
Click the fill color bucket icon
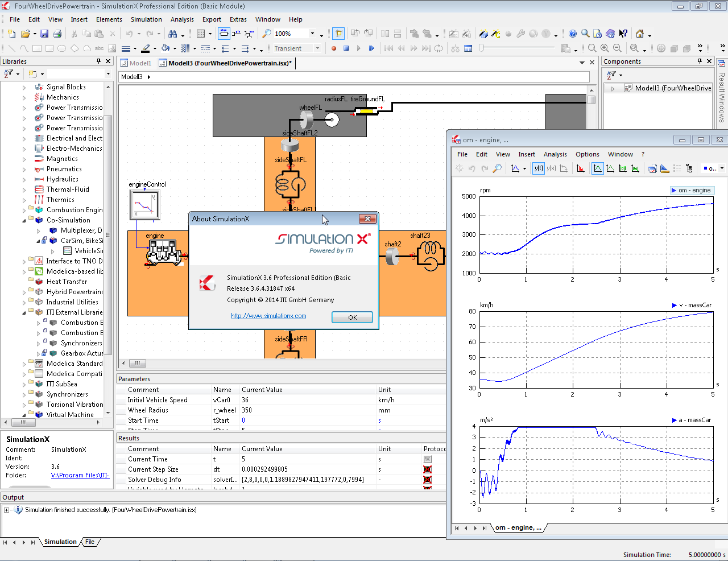point(165,48)
